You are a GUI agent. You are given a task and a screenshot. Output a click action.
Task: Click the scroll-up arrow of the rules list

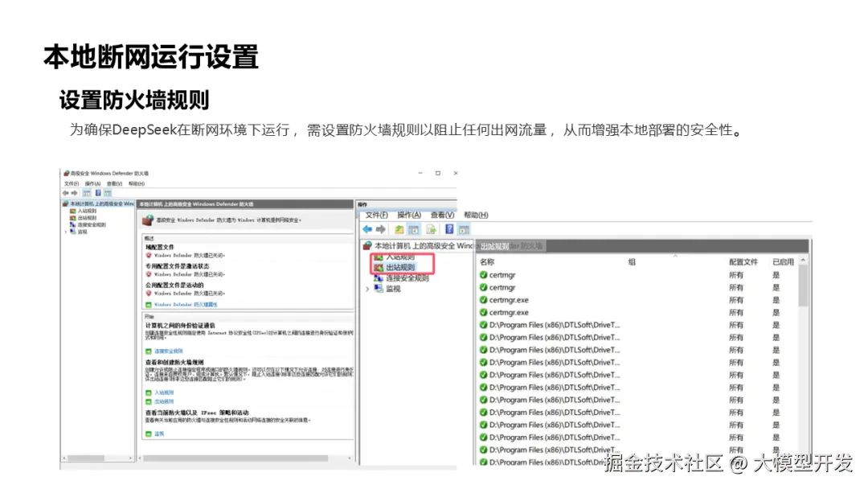[803, 261]
